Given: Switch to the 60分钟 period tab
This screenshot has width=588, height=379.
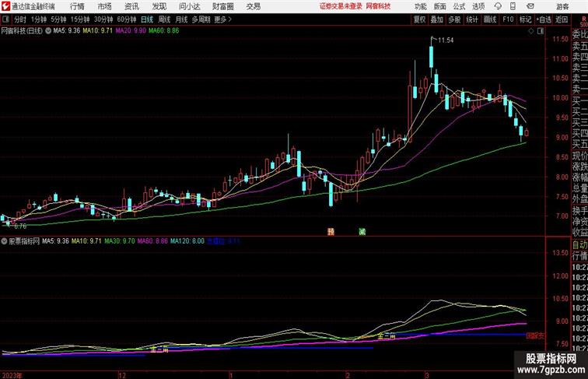Looking at the screenshot, I should tap(127, 19).
